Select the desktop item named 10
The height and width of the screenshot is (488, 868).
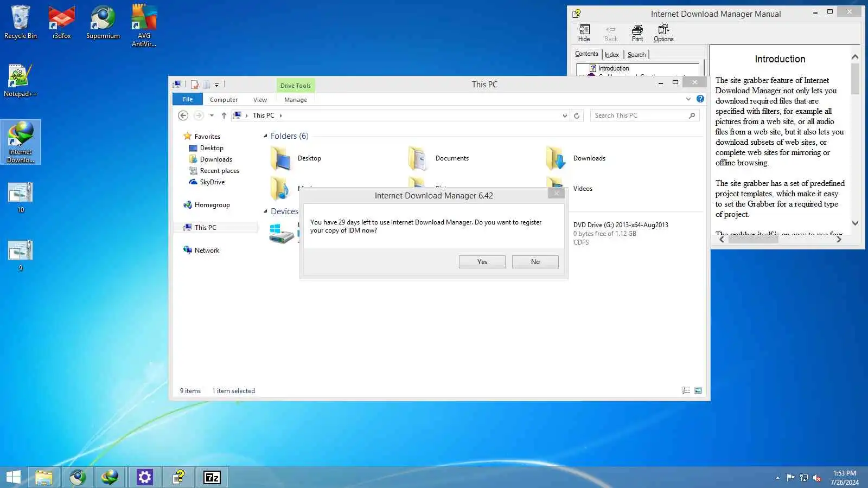[x=21, y=197]
